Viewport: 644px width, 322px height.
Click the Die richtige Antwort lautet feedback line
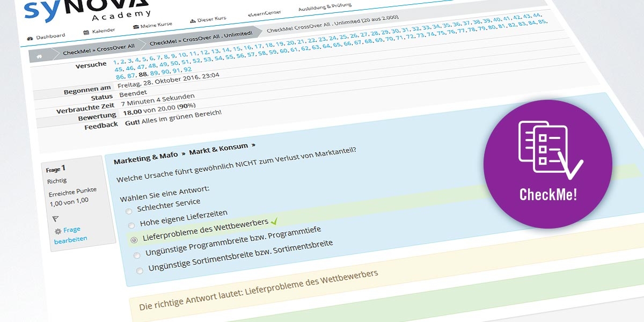pos(259,290)
